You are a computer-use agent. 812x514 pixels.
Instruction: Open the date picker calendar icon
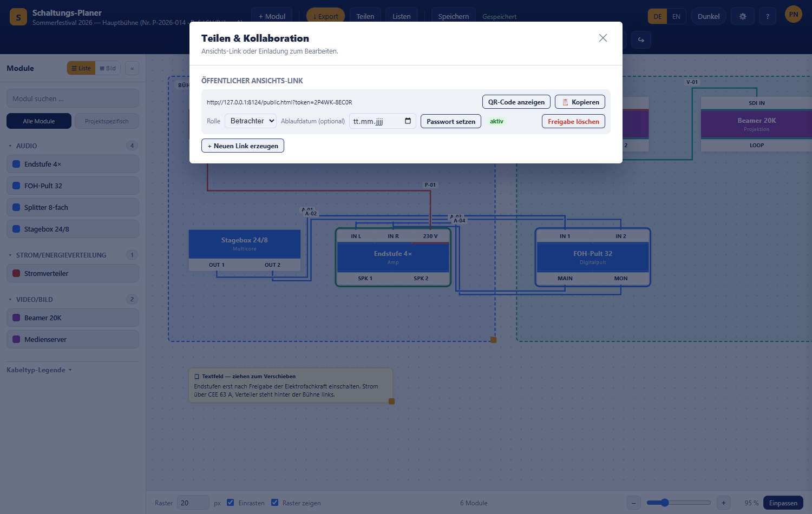pyautogui.click(x=408, y=121)
